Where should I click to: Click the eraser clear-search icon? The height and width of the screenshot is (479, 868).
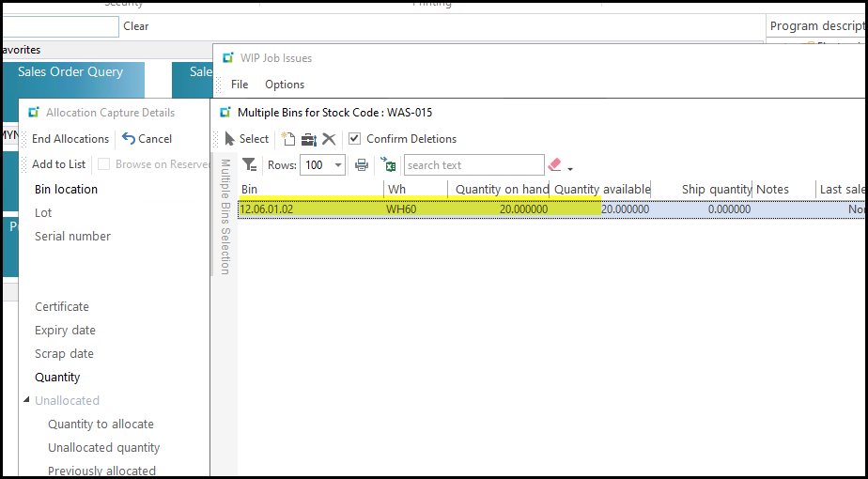click(x=554, y=165)
